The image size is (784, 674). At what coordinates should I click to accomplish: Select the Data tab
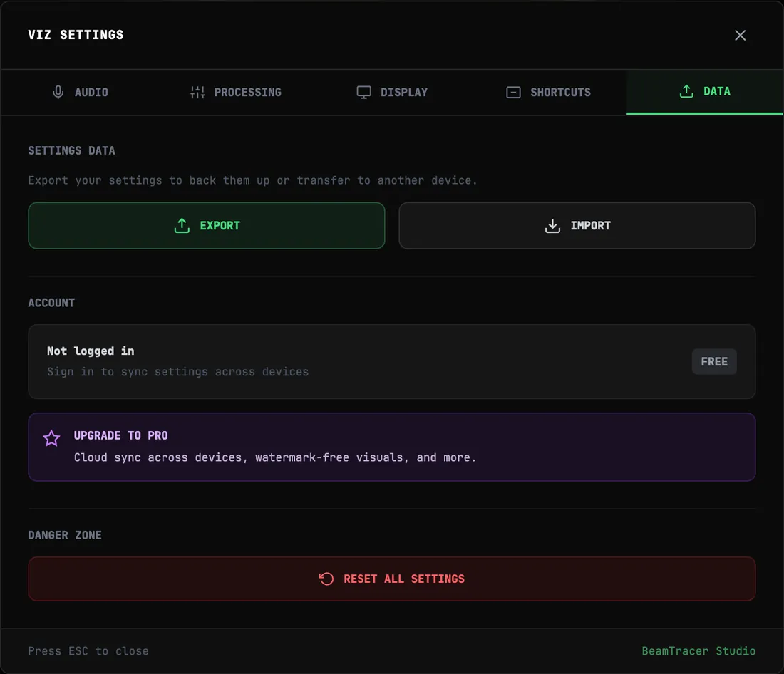click(x=704, y=92)
